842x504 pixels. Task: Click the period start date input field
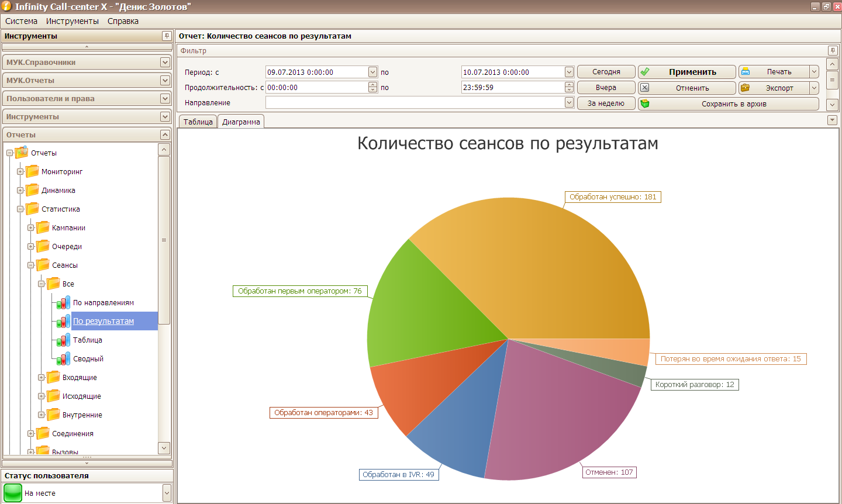(x=316, y=72)
